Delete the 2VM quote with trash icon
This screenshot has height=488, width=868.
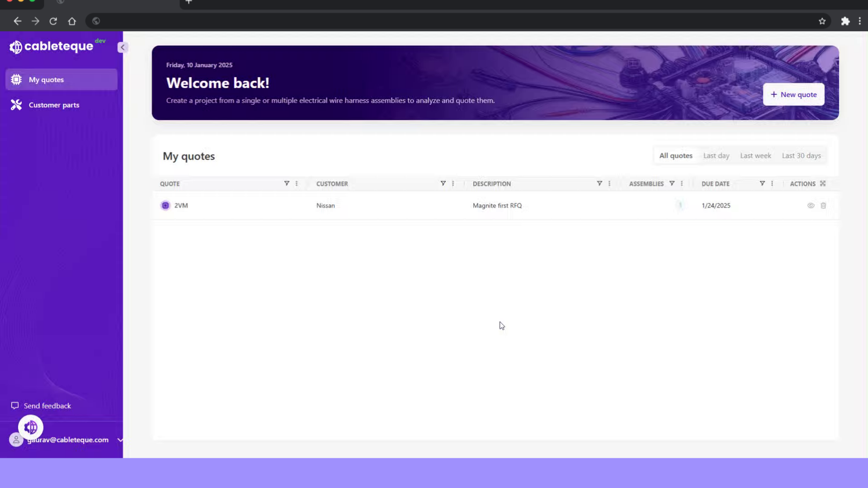[x=823, y=206]
